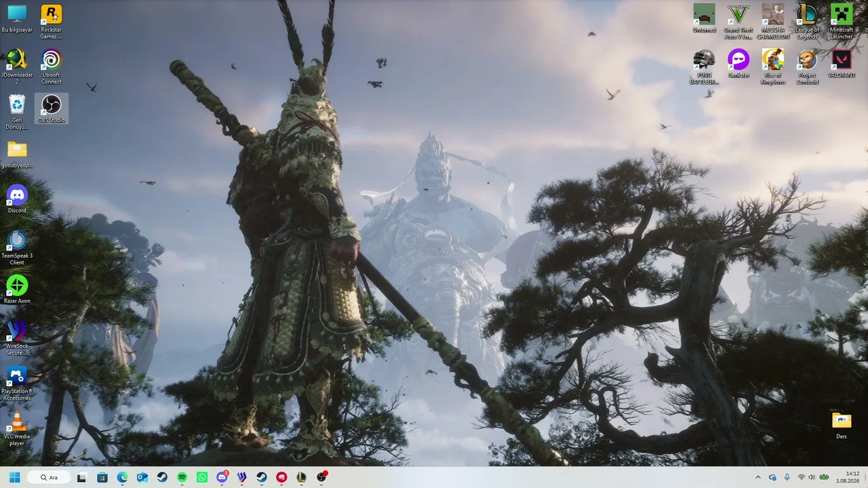Viewport: 868px width, 488px height.
Task: Click the WireSock Secure desktop shortcut
Action: pos(17,338)
